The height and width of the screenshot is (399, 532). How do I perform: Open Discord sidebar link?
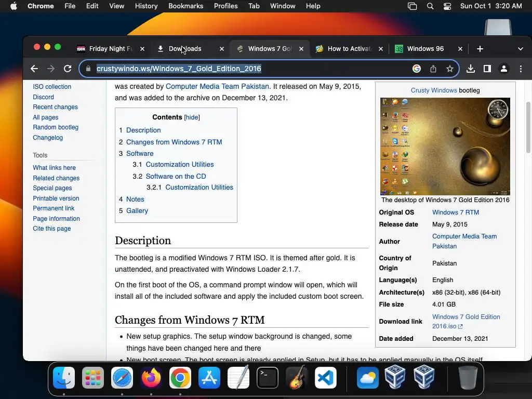[44, 97]
